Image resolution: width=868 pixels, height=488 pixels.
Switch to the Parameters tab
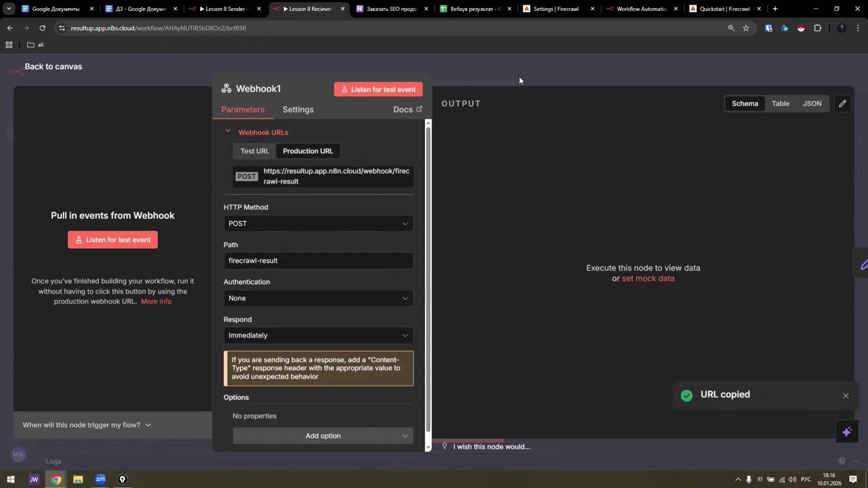tap(243, 110)
